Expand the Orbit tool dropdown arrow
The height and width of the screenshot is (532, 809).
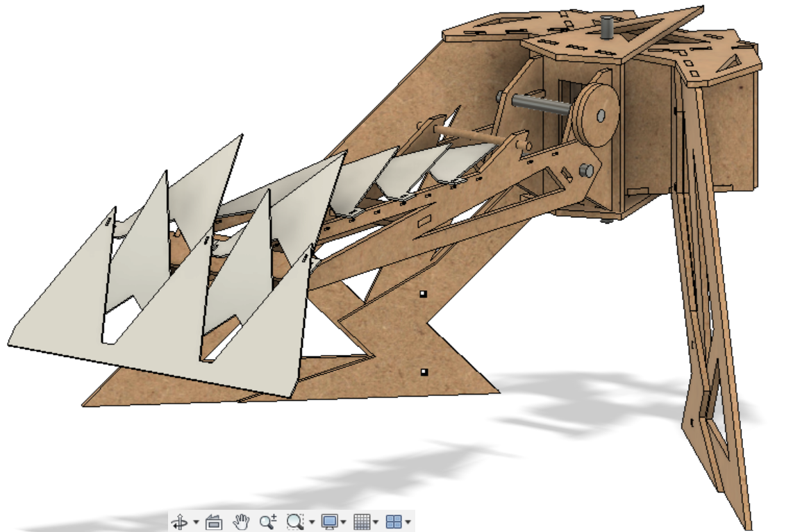coord(196,521)
